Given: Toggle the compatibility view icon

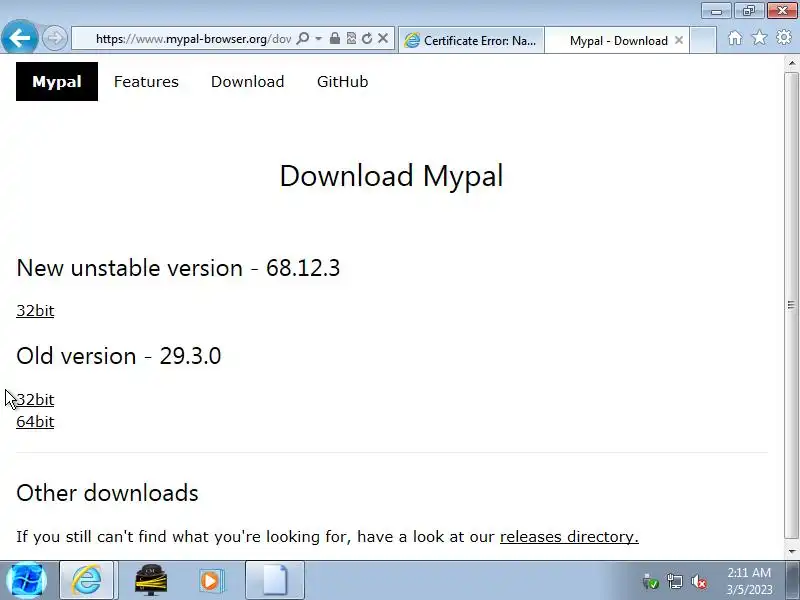Looking at the screenshot, I should click(x=351, y=38).
